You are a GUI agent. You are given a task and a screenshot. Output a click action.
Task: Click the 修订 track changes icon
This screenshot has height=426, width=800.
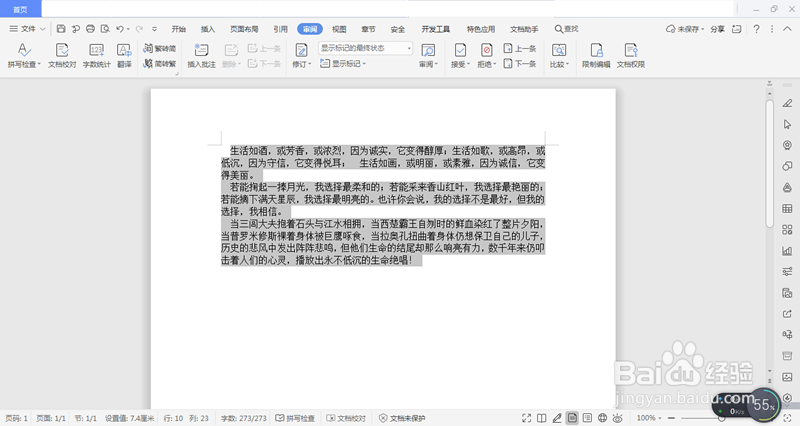(x=301, y=51)
